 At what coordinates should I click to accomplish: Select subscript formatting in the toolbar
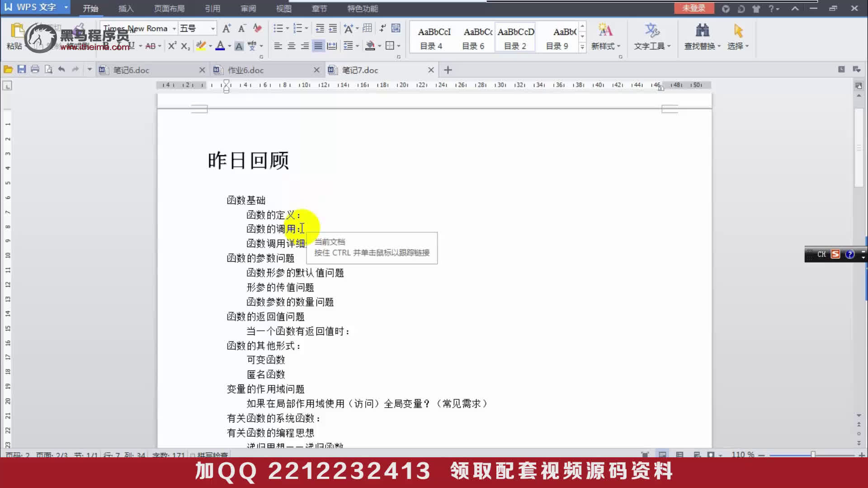click(x=184, y=46)
